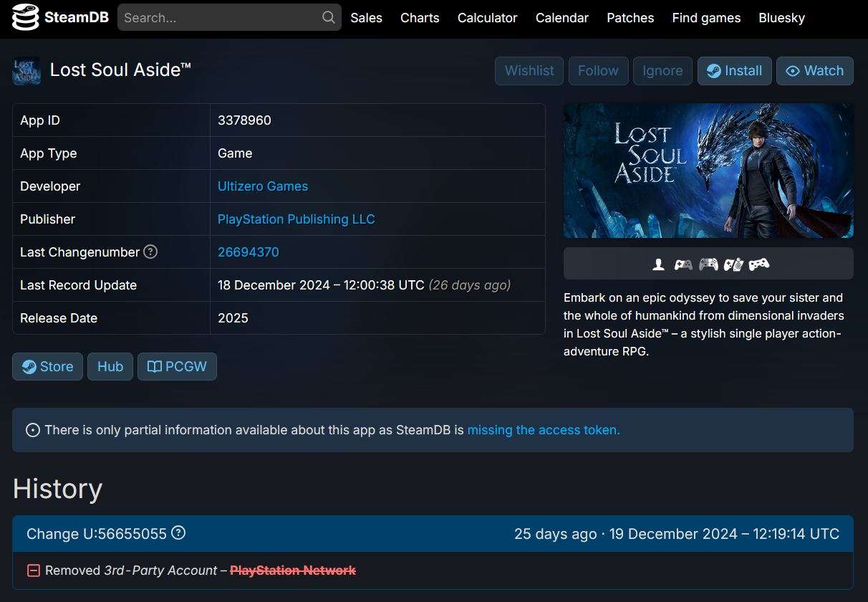
Task: Click the partial information notice icon
Action: click(33, 430)
